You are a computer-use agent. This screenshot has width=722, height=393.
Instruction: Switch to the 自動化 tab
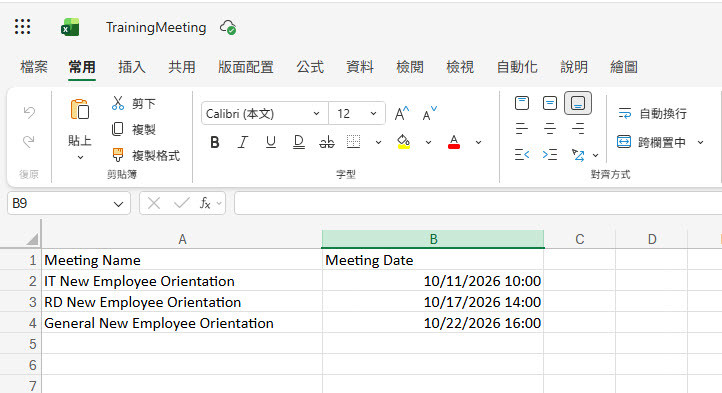pyautogui.click(x=517, y=67)
